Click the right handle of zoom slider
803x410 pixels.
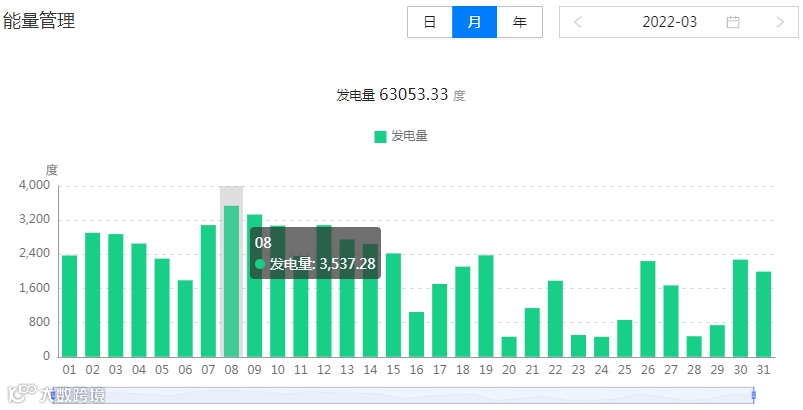point(754,395)
